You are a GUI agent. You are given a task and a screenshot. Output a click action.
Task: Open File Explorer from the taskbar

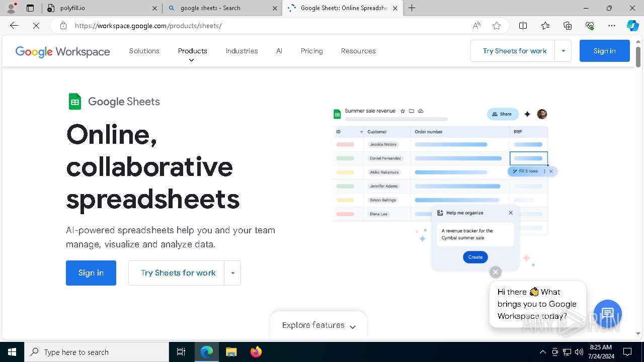231,352
